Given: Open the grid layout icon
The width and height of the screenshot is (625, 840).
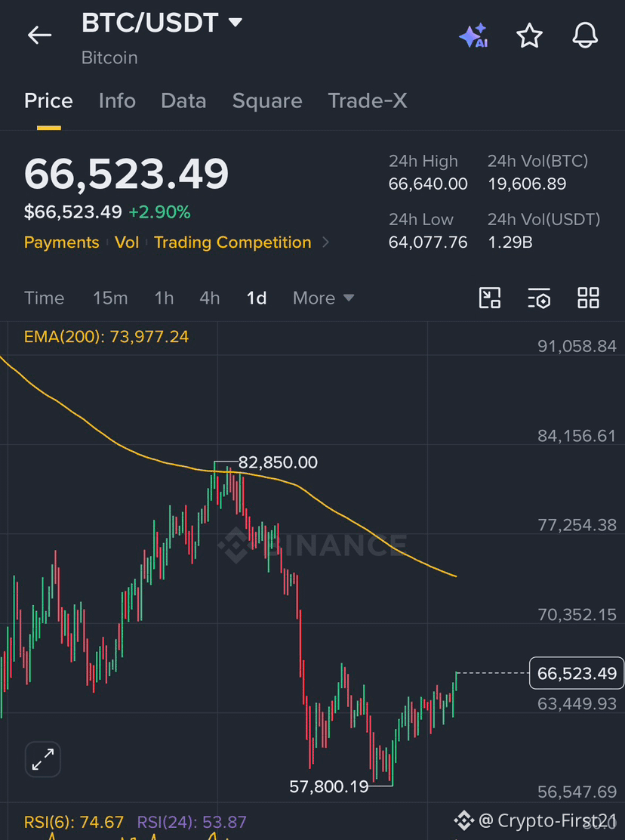Looking at the screenshot, I should (589, 298).
